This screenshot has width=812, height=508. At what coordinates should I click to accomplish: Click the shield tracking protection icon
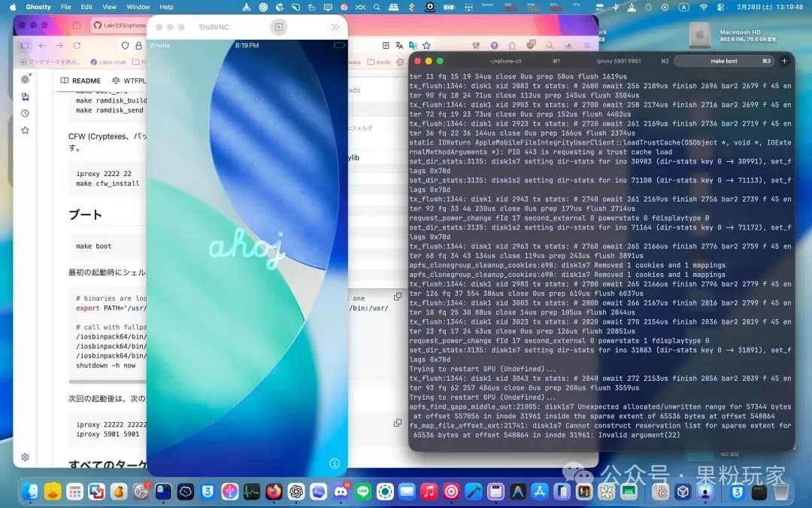tap(125, 46)
